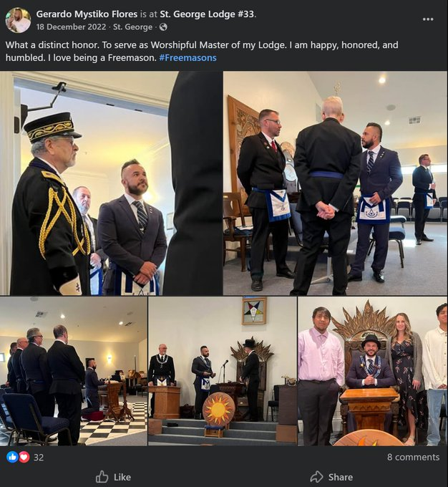View the 8 comments
This screenshot has height=487, width=448.
click(413, 457)
